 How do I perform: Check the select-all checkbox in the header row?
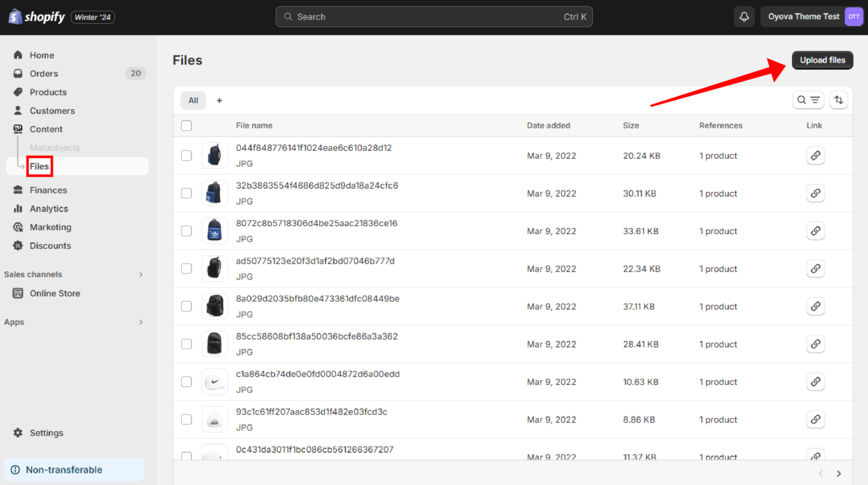point(186,125)
